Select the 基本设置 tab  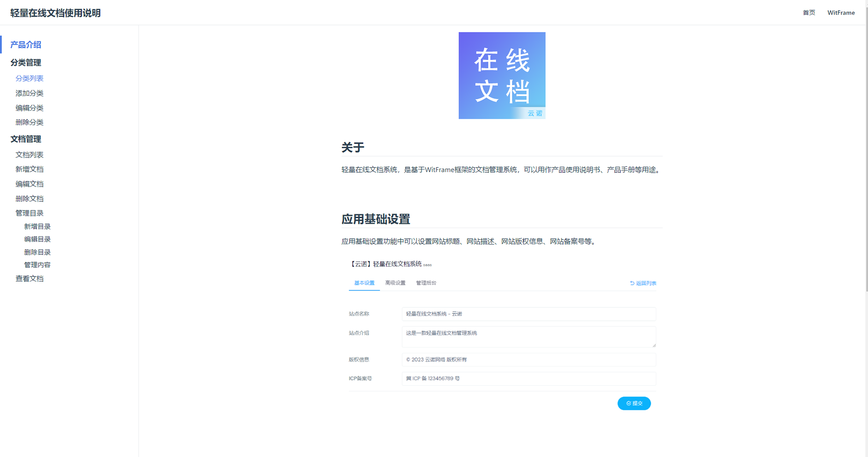pyautogui.click(x=364, y=283)
